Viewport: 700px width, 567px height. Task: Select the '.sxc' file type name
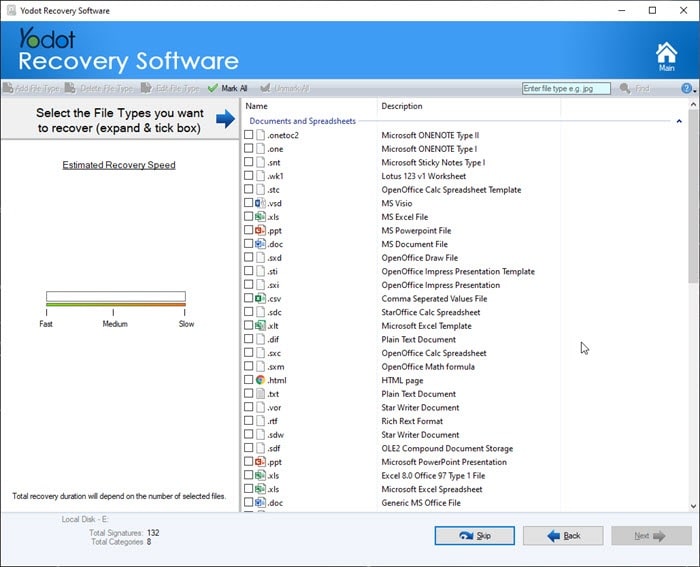(x=274, y=353)
